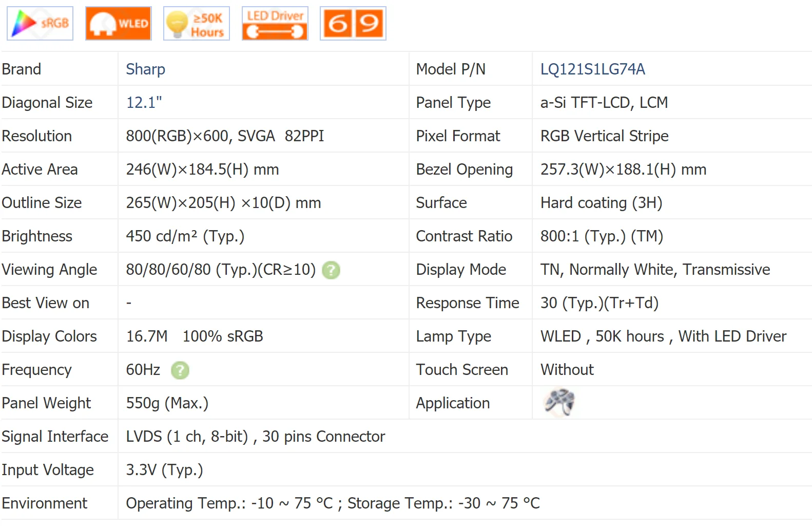Screen dimensions: 812x527
Task: Click the response time '30 (Typ.)(Tr+Td)'
Action: point(600,303)
